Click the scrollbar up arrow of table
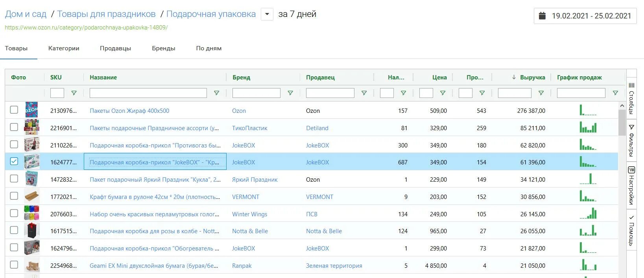 (x=622, y=106)
